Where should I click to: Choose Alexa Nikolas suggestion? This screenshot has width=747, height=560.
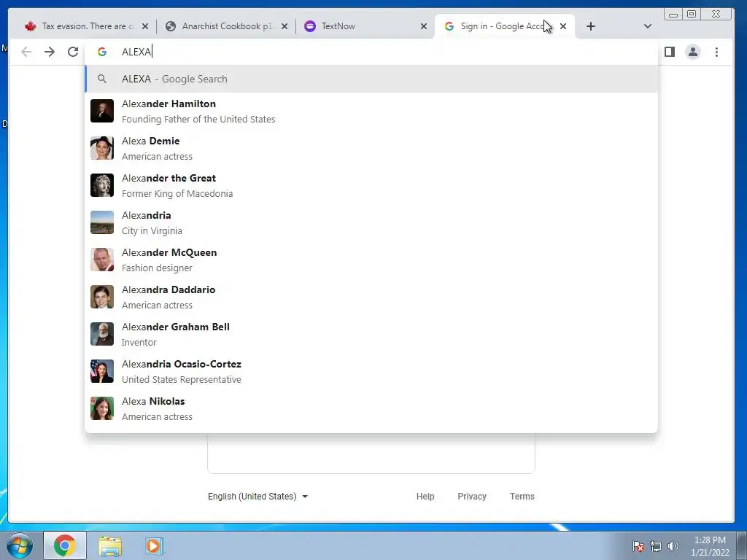[371, 408]
